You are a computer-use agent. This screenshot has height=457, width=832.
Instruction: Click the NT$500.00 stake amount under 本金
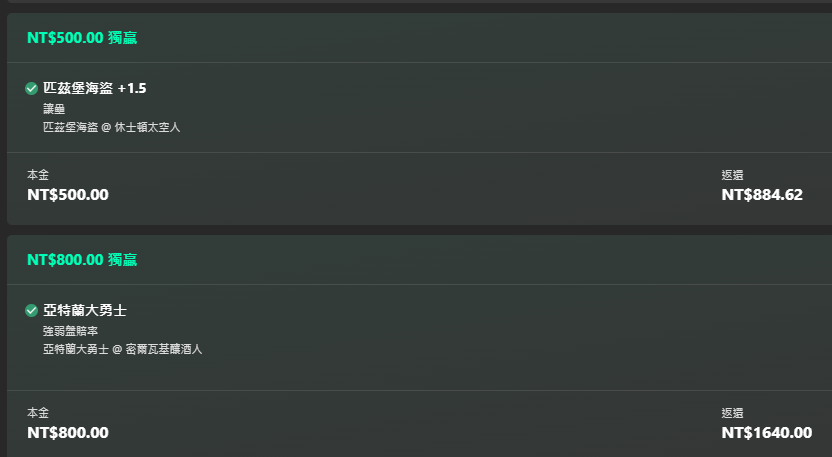pos(68,195)
